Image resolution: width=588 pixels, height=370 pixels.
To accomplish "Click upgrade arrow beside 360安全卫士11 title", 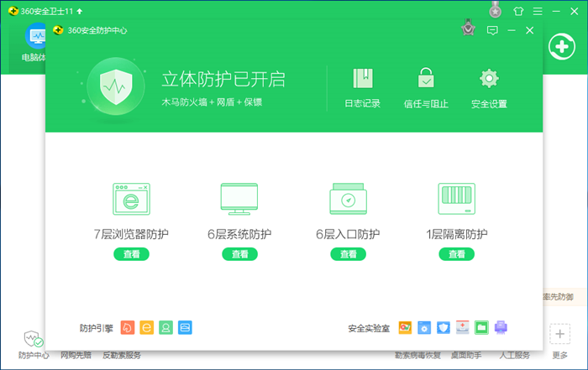I will [80, 11].
